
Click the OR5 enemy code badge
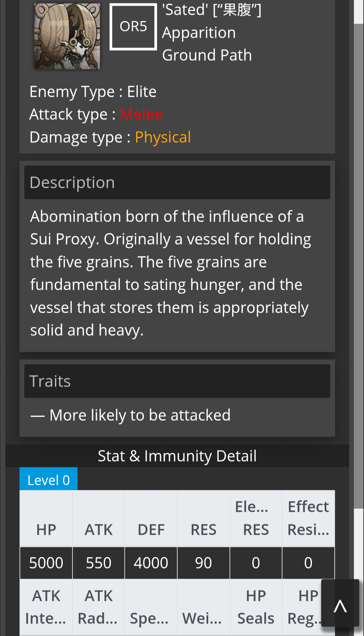coord(133,27)
